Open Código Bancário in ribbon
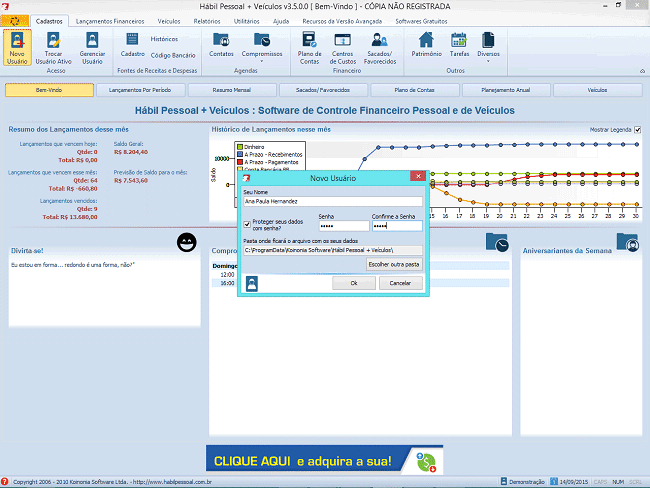The height and width of the screenshot is (488, 650). click(x=173, y=55)
